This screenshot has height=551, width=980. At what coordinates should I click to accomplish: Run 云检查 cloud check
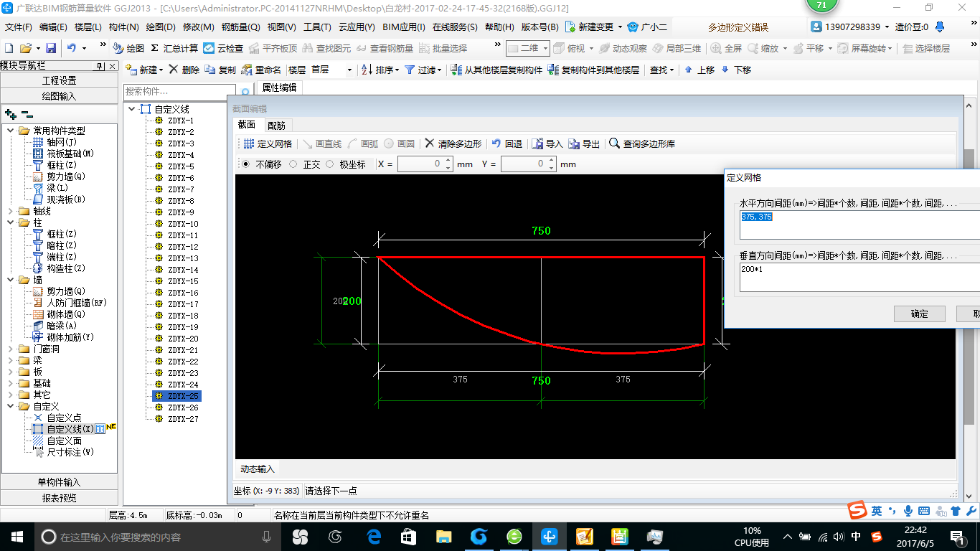tap(223, 48)
